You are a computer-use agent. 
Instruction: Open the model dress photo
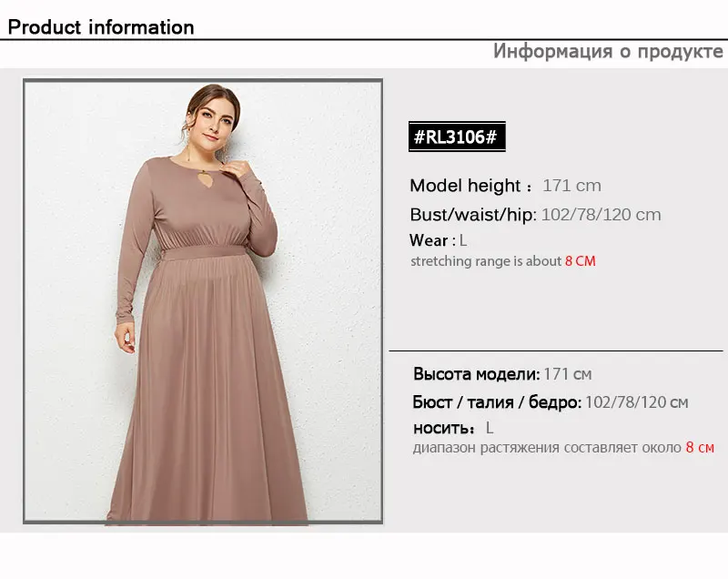[203, 301]
